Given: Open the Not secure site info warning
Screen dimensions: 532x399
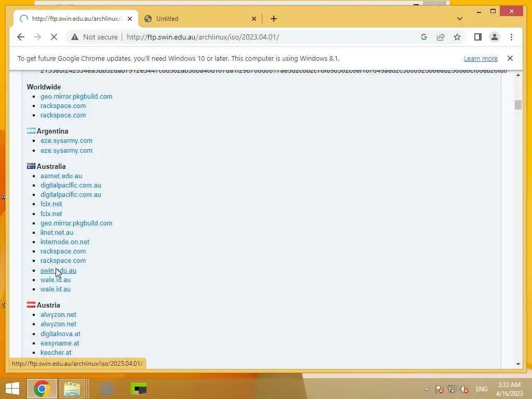Looking at the screenshot, I should 95,37.
